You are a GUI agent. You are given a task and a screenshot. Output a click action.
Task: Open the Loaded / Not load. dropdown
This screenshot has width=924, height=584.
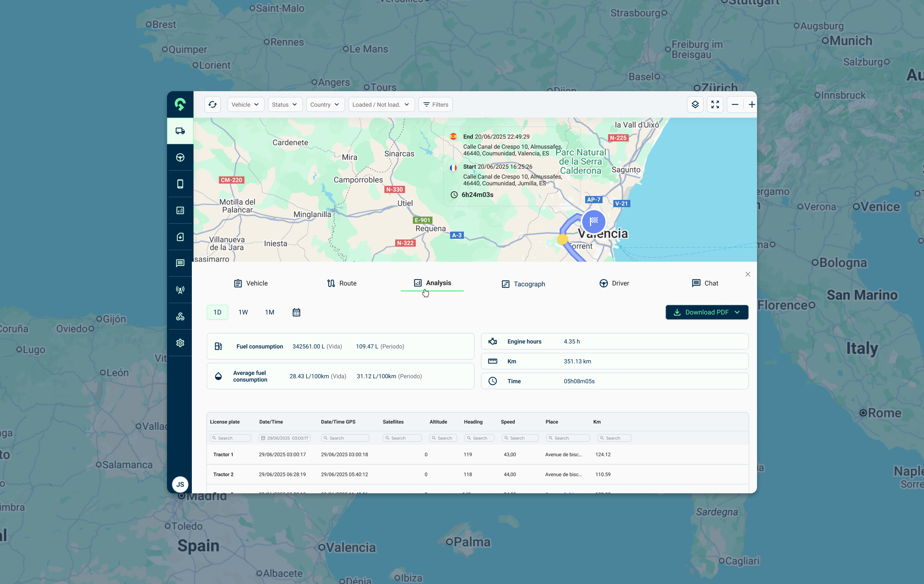pos(381,104)
